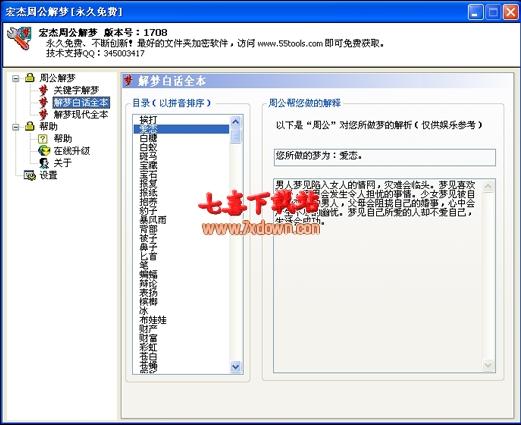This screenshot has width=521, height=425.
Task: Click the lock icon beside 周公解梦
Action: [30, 78]
